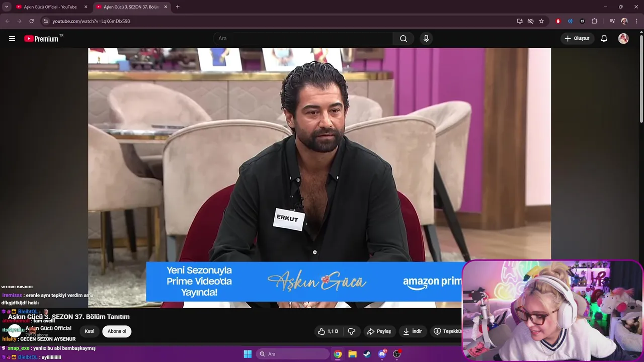Open the Chrome profile avatar
This screenshot has width=644, height=362.
tap(624, 21)
